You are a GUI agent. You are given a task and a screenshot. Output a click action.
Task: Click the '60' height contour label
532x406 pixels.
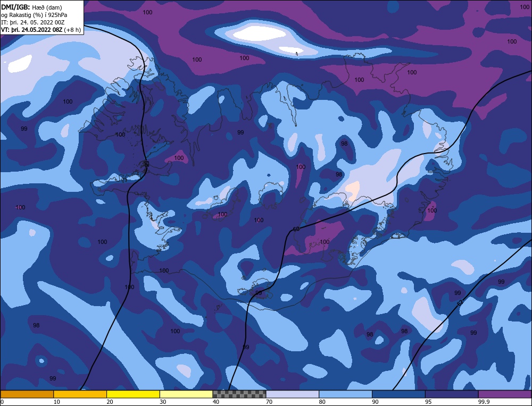pyautogui.click(x=296, y=230)
